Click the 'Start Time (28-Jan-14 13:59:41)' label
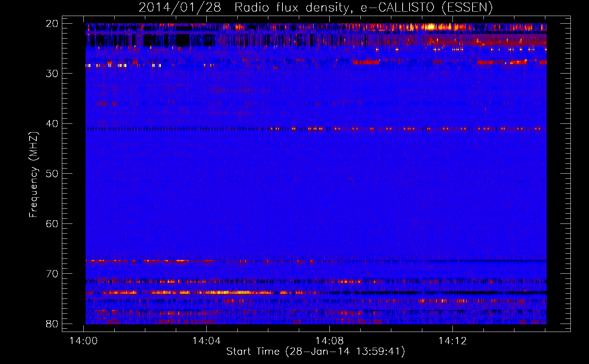The height and width of the screenshot is (364, 589). (x=316, y=352)
